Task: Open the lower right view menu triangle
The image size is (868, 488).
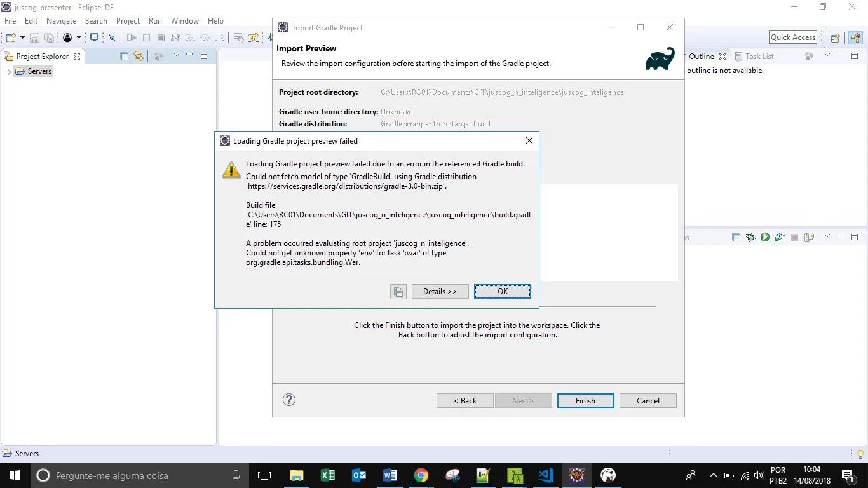Action: click(827, 236)
